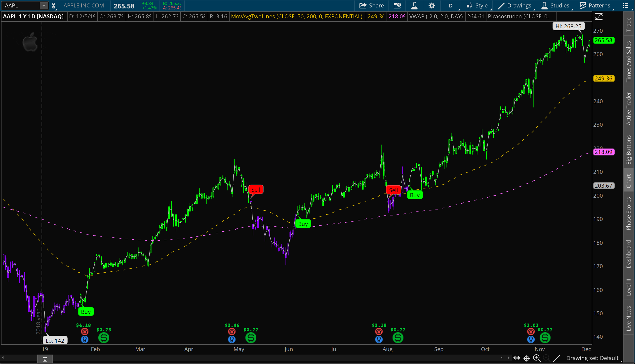
Task: Click the Lo: 142 price bubble
Action: [55, 340]
